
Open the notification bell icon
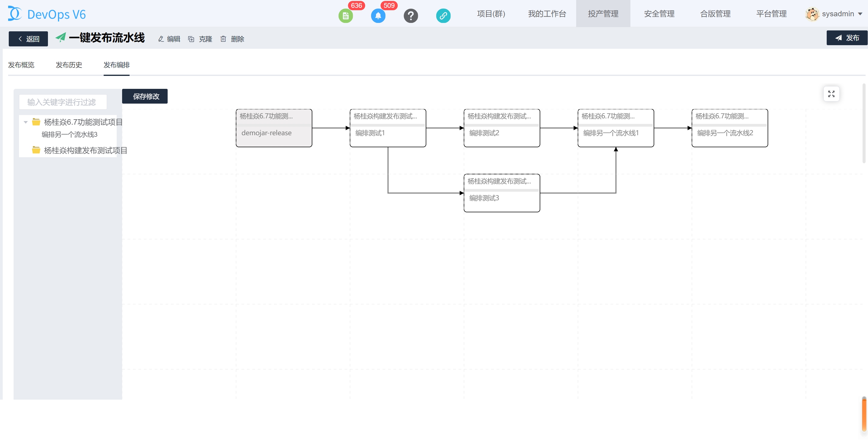[x=378, y=16]
